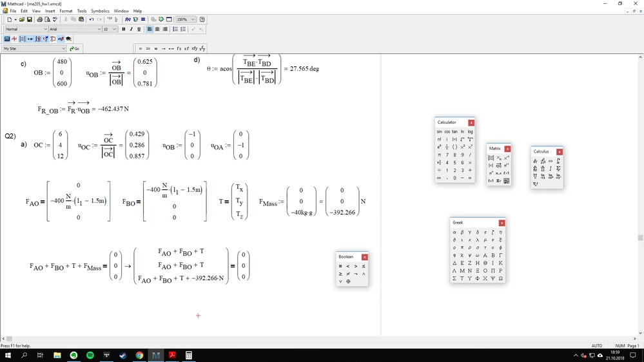Click the XOR circled-plus symbol in Boolean palette
This screenshot has width=644, height=362.
click(348, 281)
